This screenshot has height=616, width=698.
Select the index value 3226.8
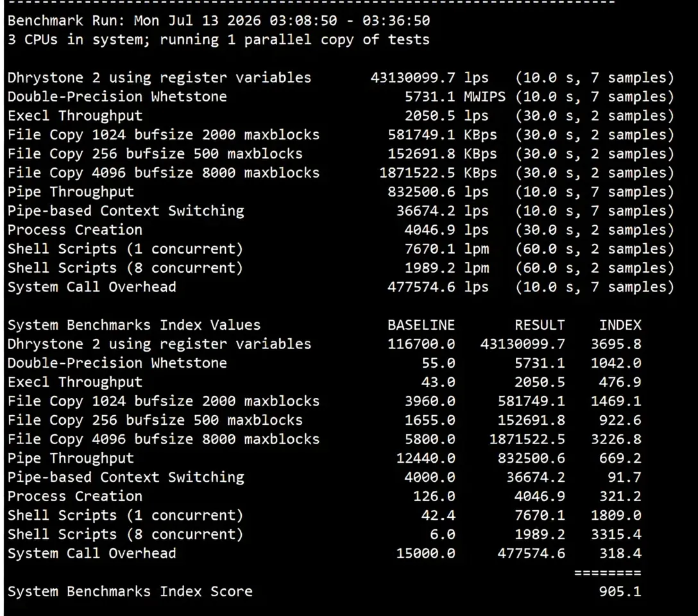pyautogui.click(x=616, y=440)
